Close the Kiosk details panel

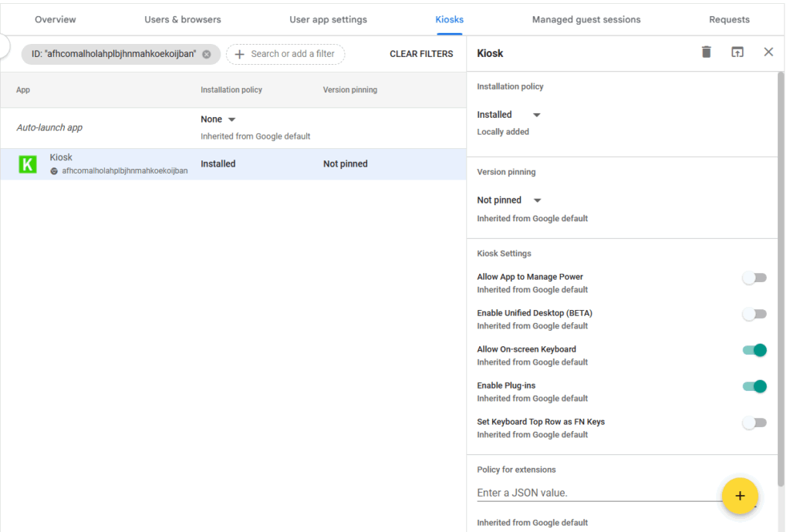coord(768,52)
